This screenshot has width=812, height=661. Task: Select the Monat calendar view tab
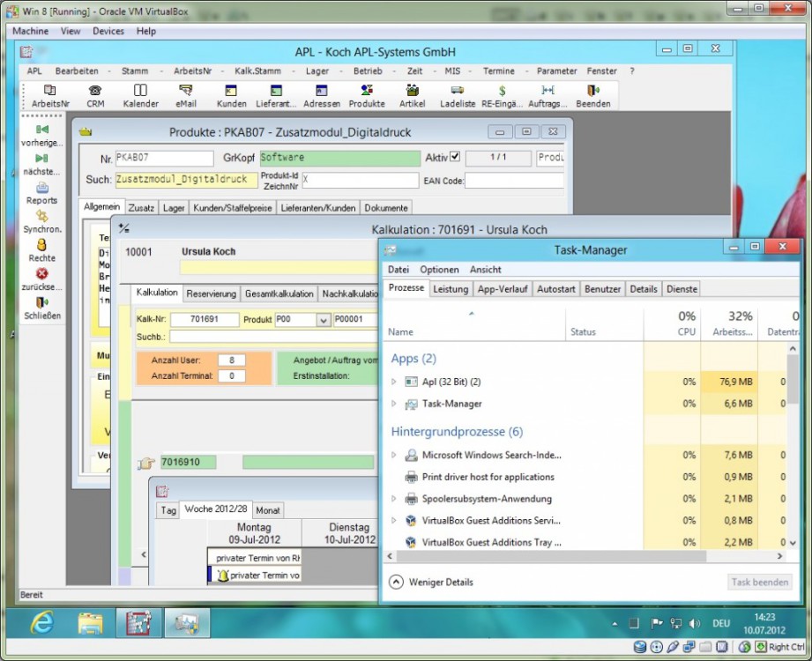pos(268,510)
